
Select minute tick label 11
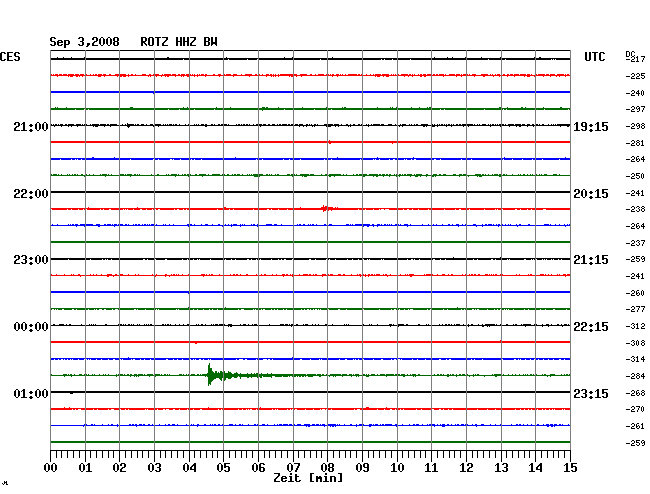click(431, 468)
